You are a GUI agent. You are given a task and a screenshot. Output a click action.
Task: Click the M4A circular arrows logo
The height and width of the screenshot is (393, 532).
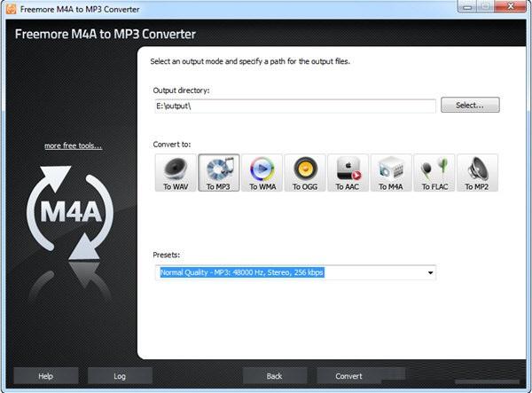coord(70,212)
